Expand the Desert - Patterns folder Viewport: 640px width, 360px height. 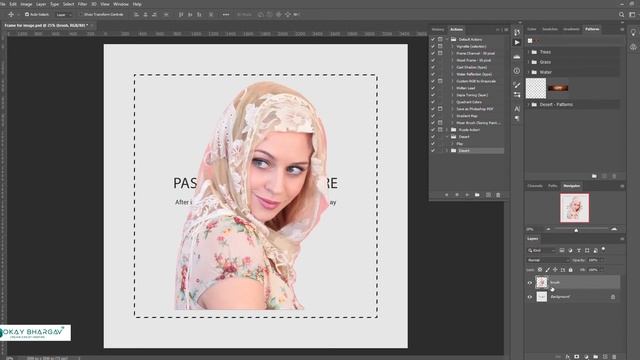point(529,104)
